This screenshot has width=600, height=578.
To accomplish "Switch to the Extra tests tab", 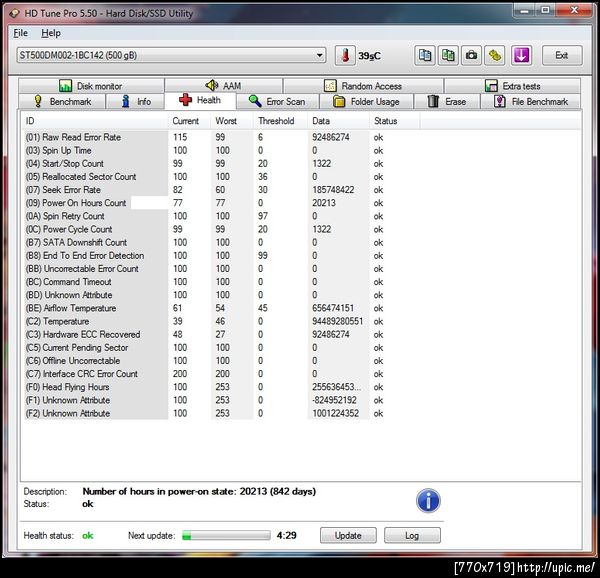I will point(512,86).
